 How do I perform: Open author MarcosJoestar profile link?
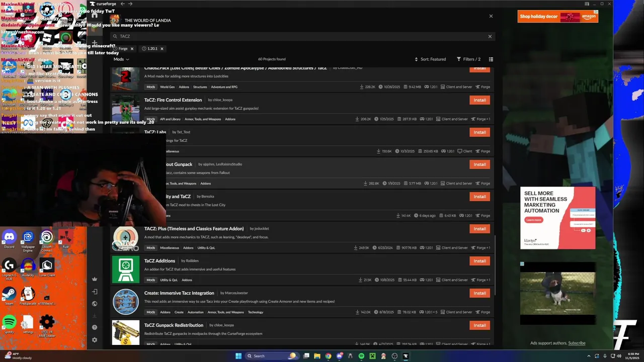tap(236, 293)
